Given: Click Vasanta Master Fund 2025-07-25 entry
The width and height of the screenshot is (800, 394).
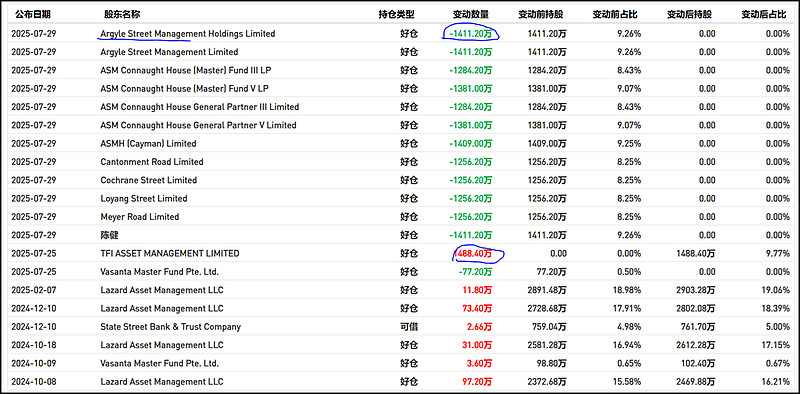Looking at the screenshot, I should tap(160, 272).
